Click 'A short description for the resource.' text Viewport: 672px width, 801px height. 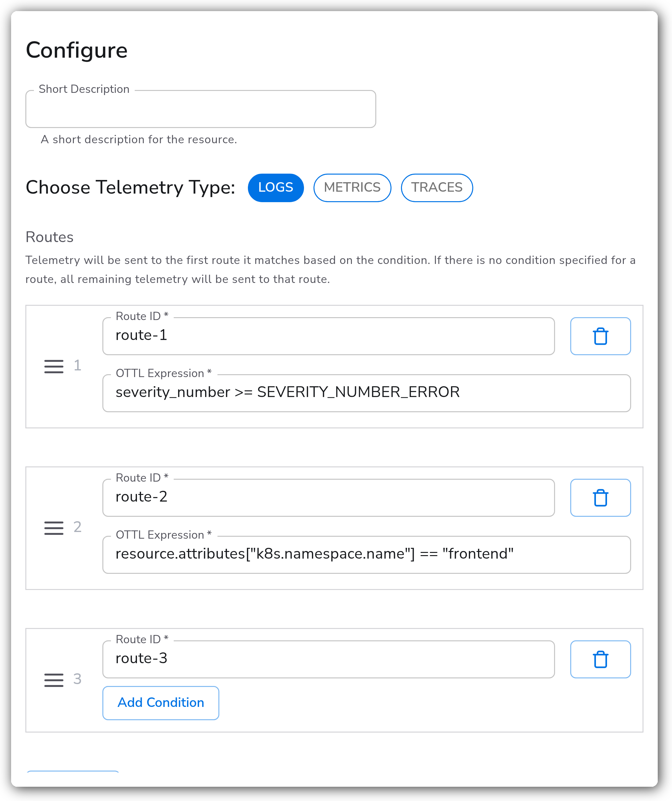point(139,140)
